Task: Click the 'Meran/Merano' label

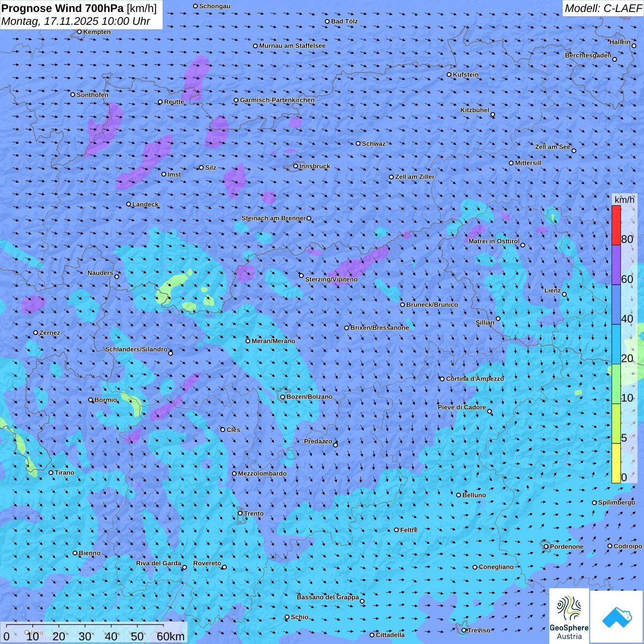Action: click(273, 341)
